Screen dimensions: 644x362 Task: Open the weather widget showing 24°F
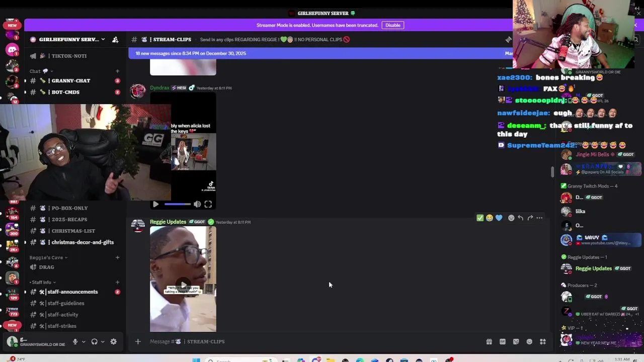click(17, 359)
